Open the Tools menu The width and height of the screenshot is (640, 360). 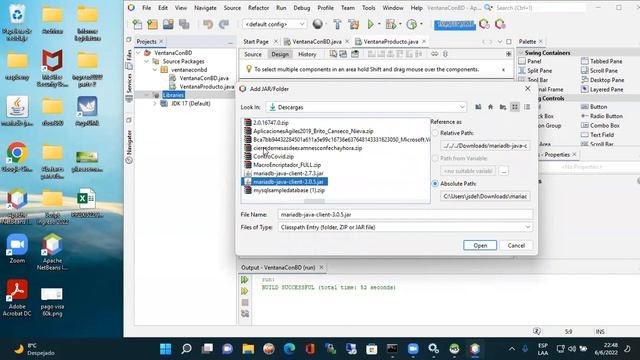(369, 8)
